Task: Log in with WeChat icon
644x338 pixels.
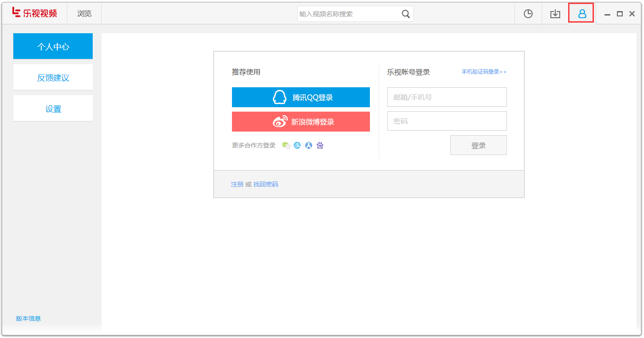Action: [286, 145]
